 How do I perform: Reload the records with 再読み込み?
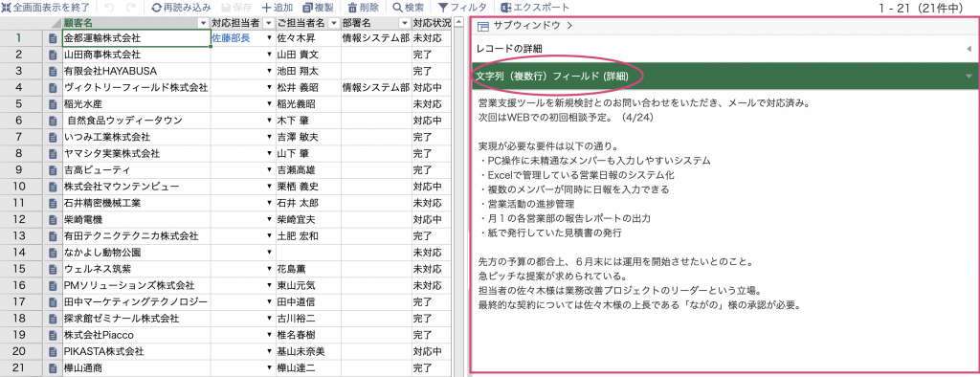click(181, 8)
